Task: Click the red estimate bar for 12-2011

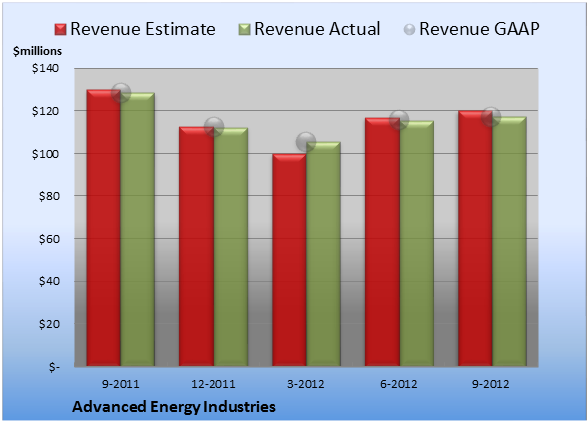Action: click(196, 246)
